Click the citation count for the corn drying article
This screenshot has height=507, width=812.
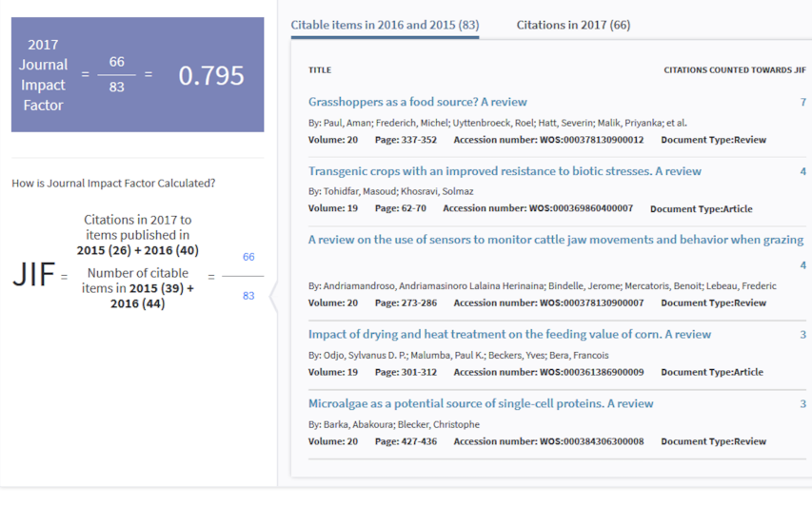802,335
